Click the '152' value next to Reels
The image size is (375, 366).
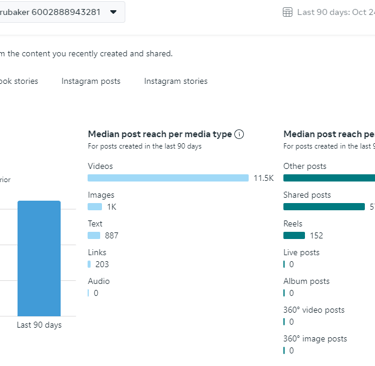tap(316, 236)
